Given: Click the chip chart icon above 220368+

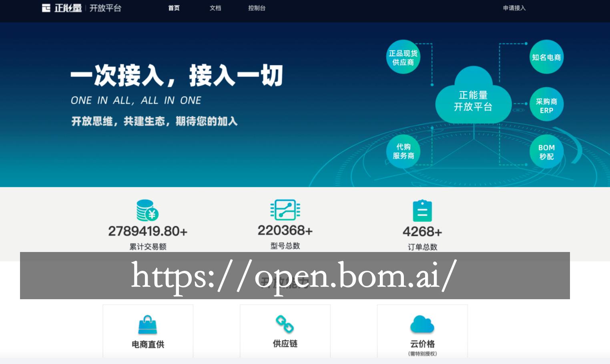Looking at the screenshot, I should (285, 210).
